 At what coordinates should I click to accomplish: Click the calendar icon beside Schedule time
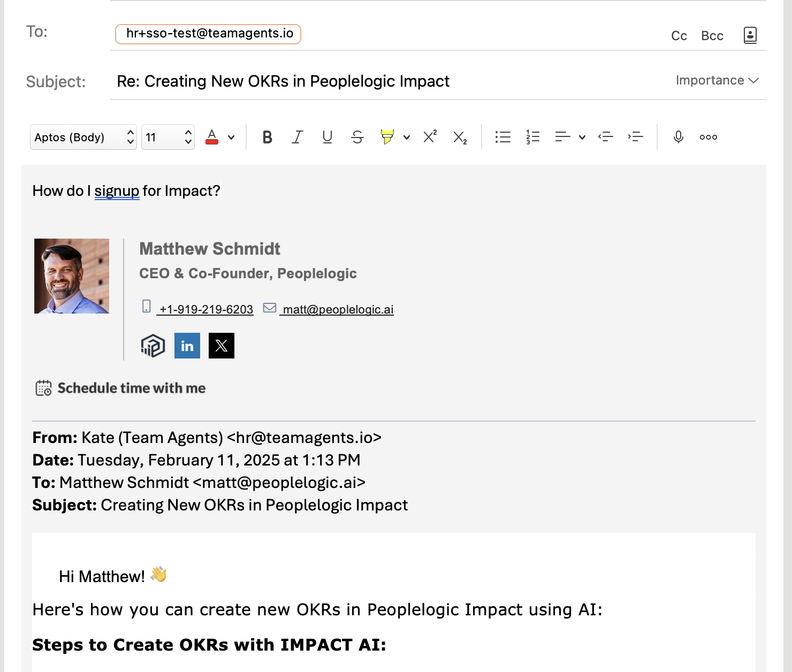pyautogui.click(x=43, y=388)
